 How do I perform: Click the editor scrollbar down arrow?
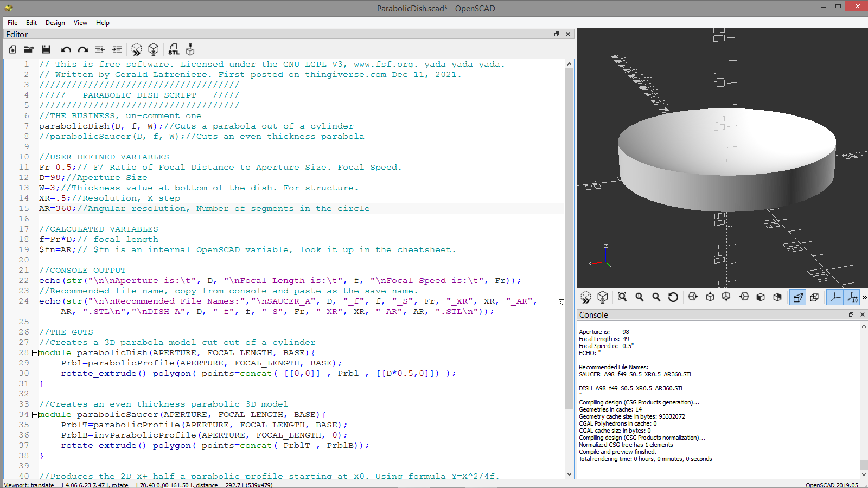pos(569,474)
